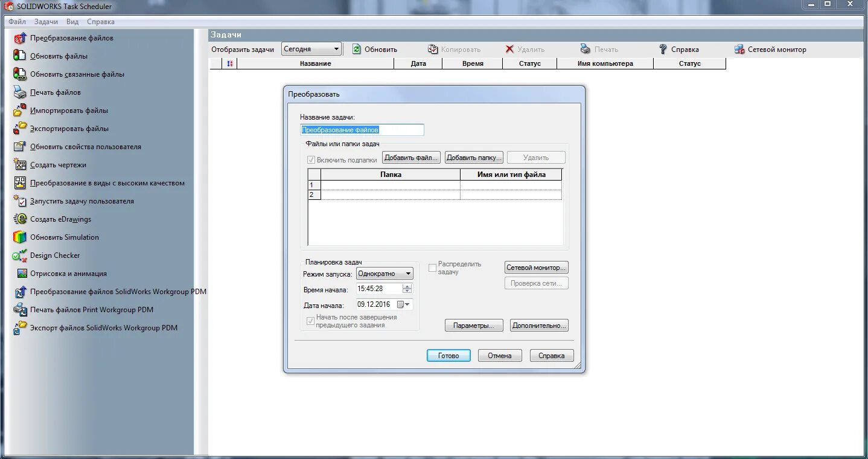Open the Файл menu
This screenshot has height=459, width=868.
17,22
